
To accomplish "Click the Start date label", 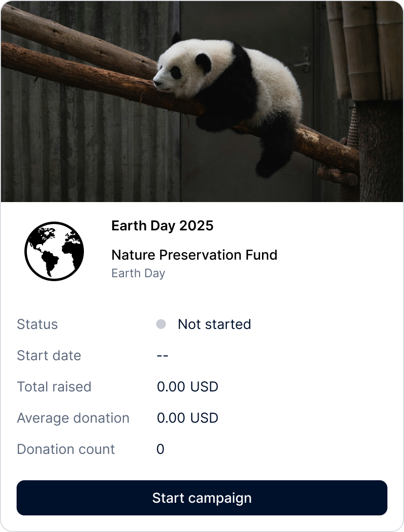I will click(49, 356).
